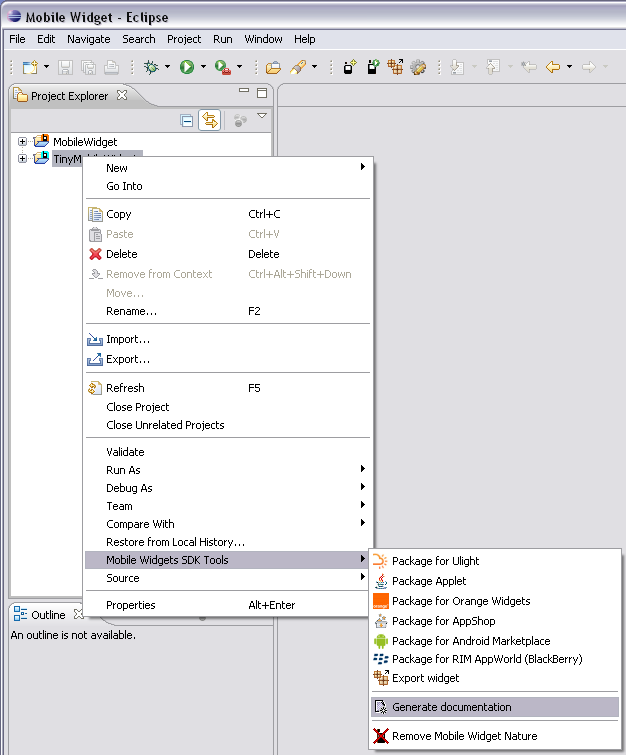Select Package for AppShop
This screenshot has width=626, height=755.
pos(495,621)
